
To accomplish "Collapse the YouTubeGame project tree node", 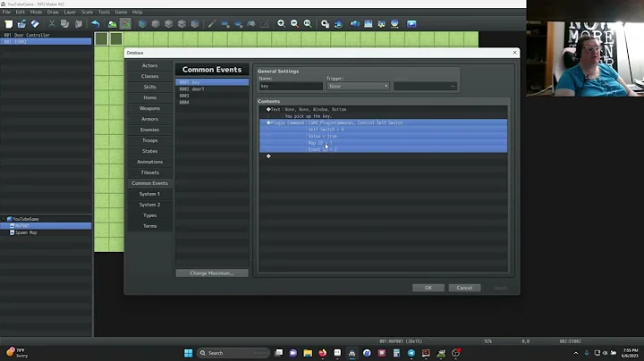I will (4, 219).
